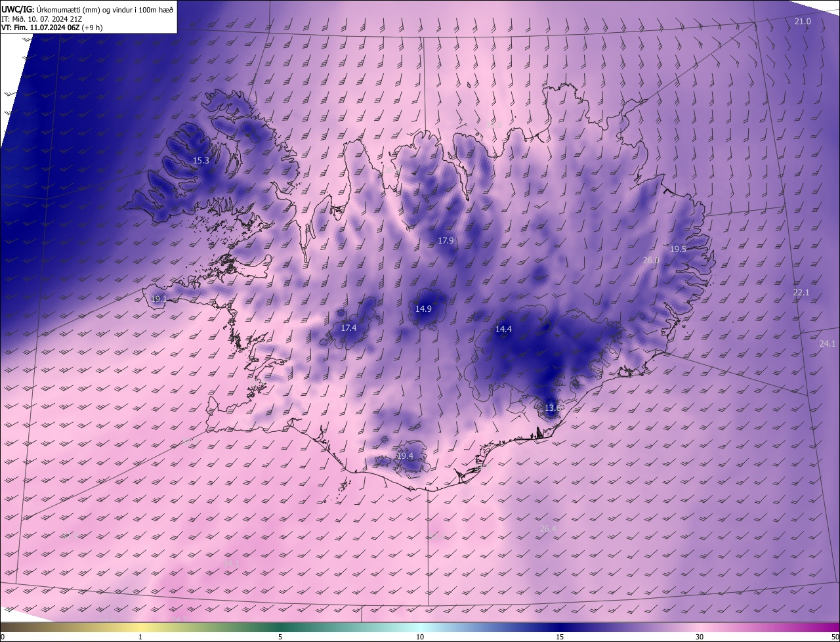Click the 24.1 value at the east edge
Screen dimensions: 840x642
click(828, 344)
